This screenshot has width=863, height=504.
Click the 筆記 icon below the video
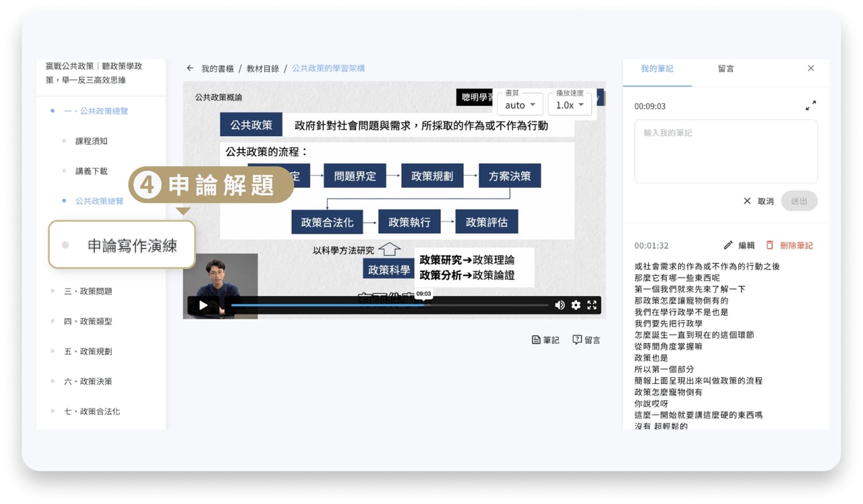[x=545, y=340]
